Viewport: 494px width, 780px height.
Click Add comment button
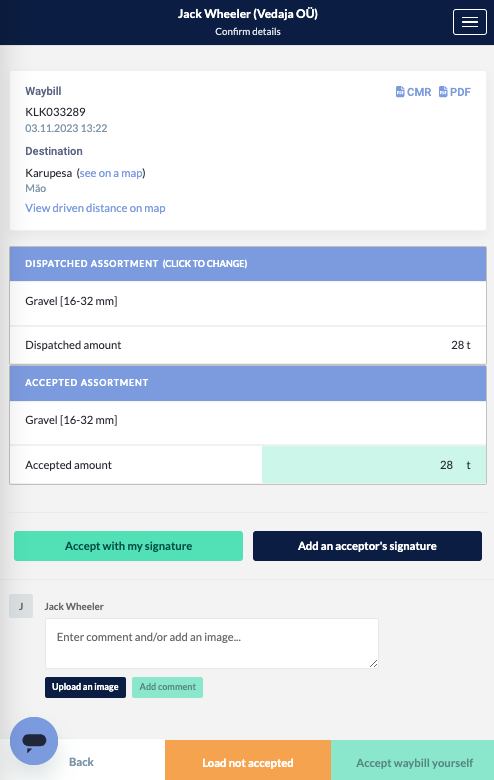coord(167,687)
